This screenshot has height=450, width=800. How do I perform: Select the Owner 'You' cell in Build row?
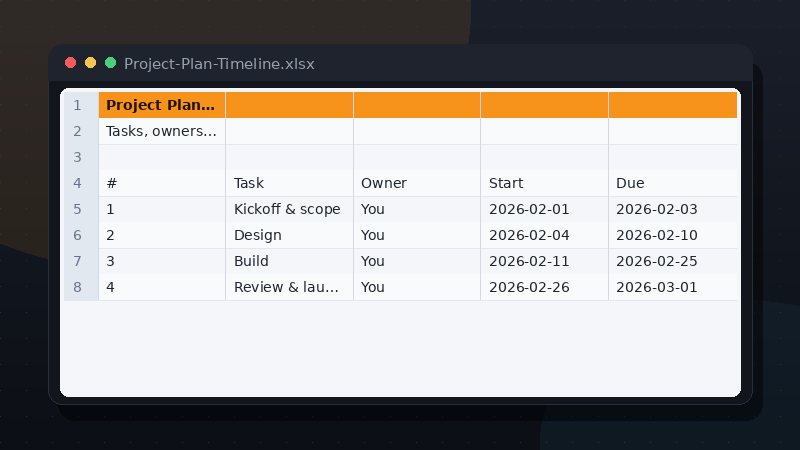(x=417, y=261)
